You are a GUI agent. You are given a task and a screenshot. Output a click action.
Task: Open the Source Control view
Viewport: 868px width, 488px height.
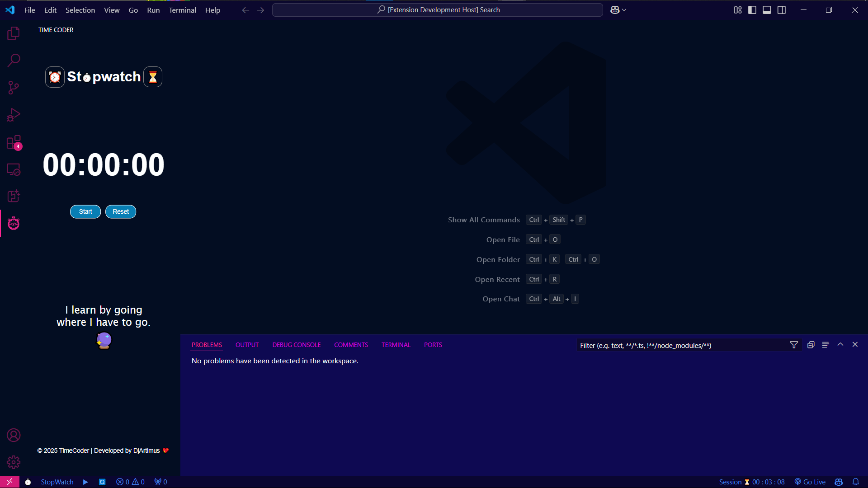click(x=14, y=88)
